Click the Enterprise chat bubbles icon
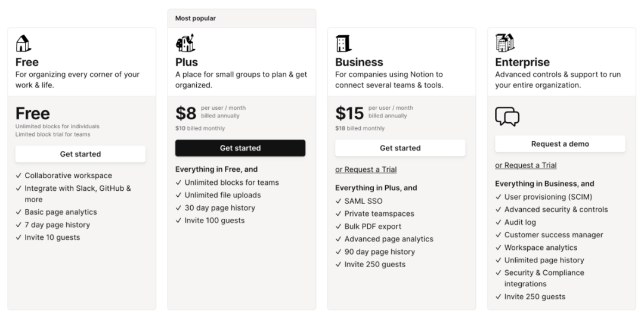The height and width of the screenshot is (322, 644). coord(507,117)
